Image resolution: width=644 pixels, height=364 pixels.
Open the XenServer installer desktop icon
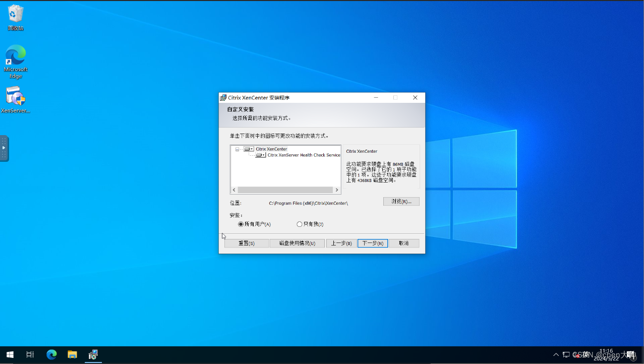click(16, 99)
